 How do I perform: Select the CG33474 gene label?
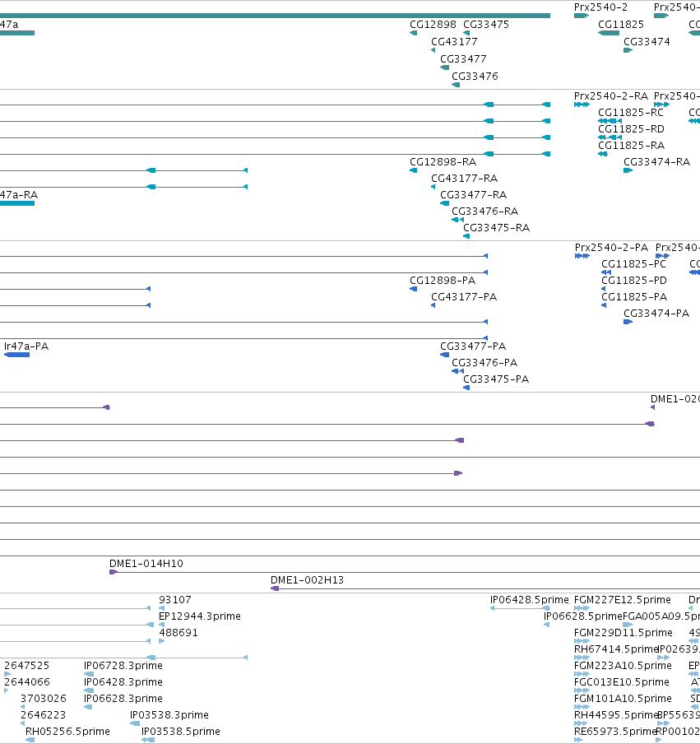[x=647, y=42]
